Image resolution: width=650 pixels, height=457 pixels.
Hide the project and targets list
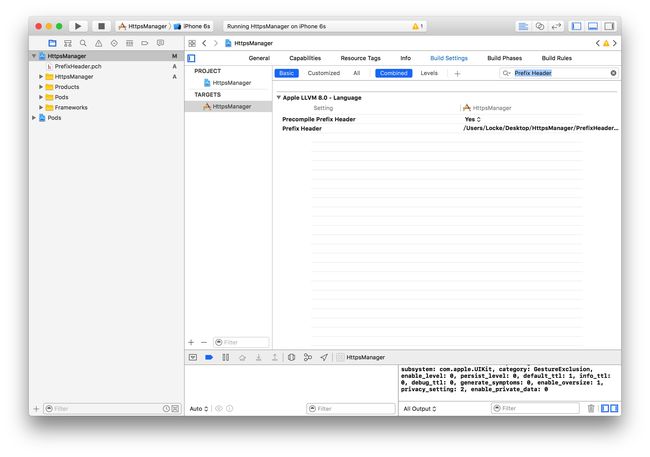191,58
